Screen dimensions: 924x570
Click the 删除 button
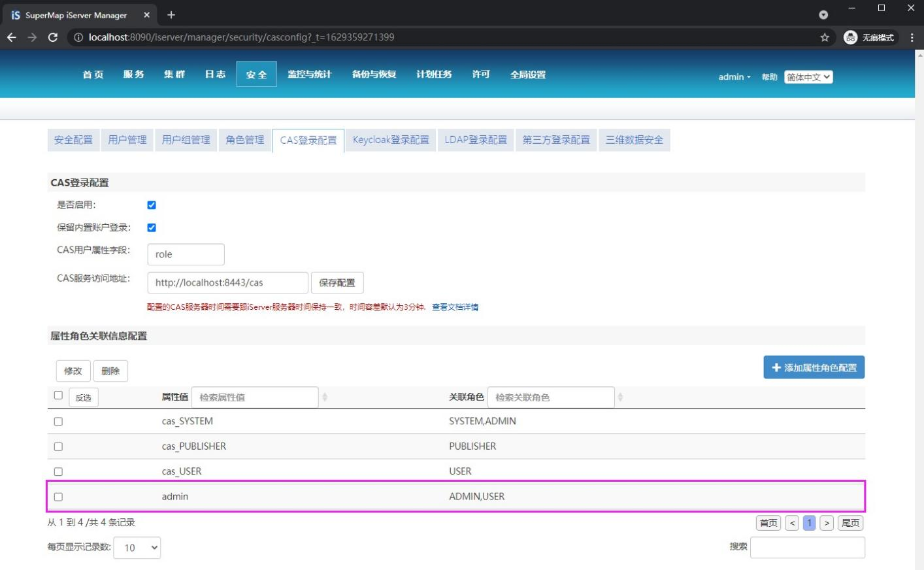tap(110, 371)
